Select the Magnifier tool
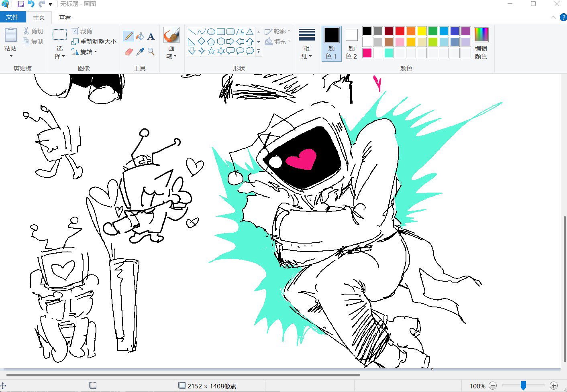The image size is (567, 392). (x=151, y=51)
